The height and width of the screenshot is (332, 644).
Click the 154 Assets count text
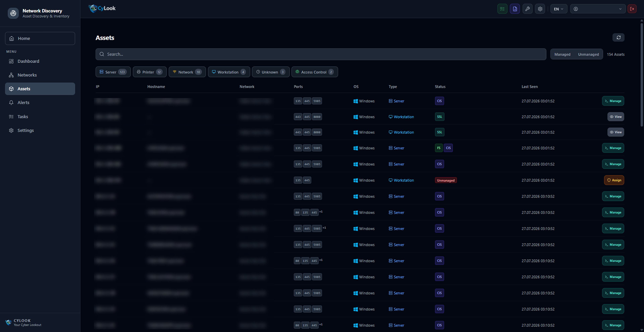[615, 54]
